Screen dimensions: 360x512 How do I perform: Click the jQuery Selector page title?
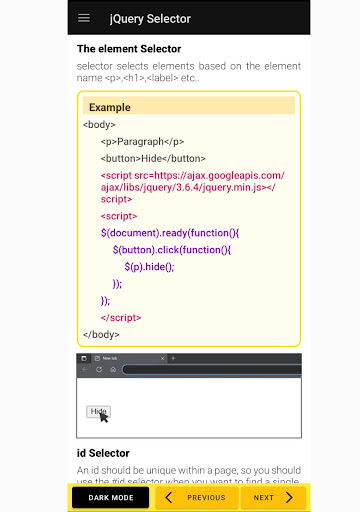click(150, 19)
